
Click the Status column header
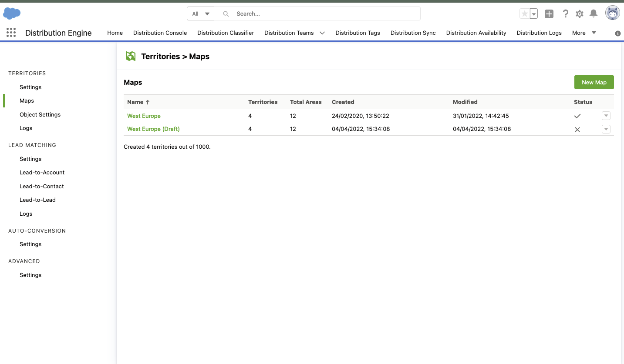[x=583, y=102]
